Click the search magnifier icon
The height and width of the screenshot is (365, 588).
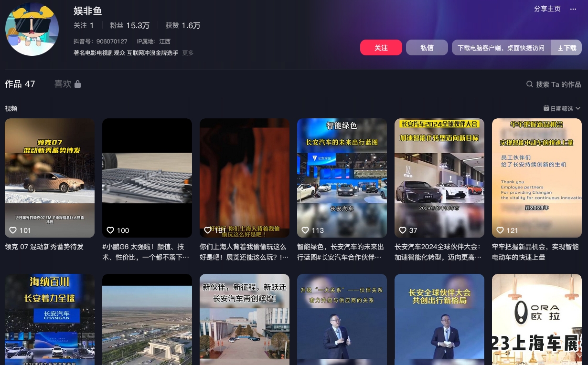[530, 84]
